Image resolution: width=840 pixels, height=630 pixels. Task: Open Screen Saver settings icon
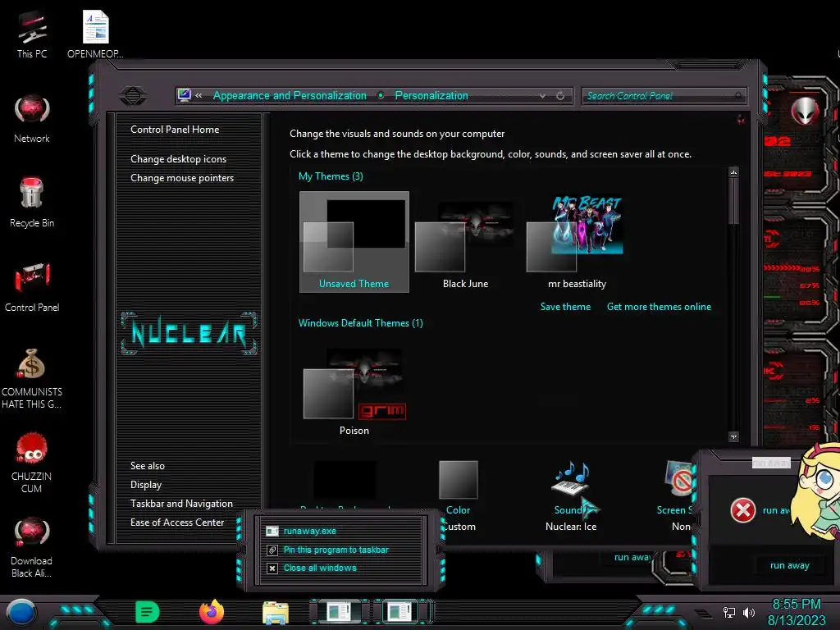[678, 478]
